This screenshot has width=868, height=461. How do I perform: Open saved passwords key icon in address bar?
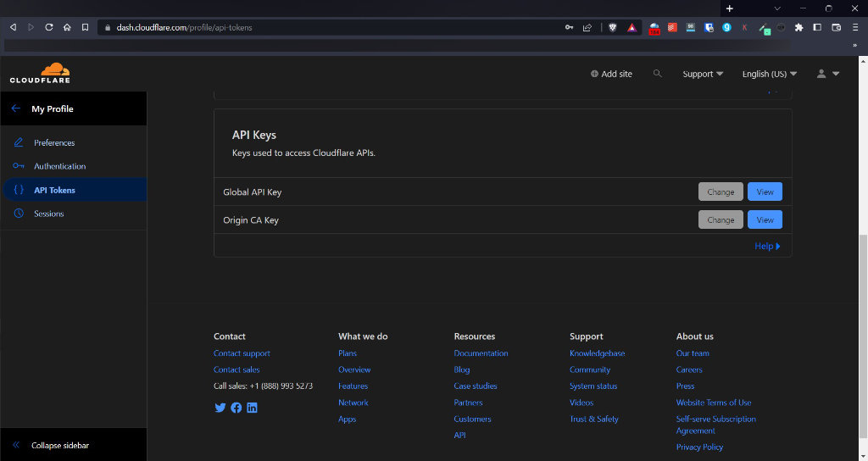[x=569, y=27]
